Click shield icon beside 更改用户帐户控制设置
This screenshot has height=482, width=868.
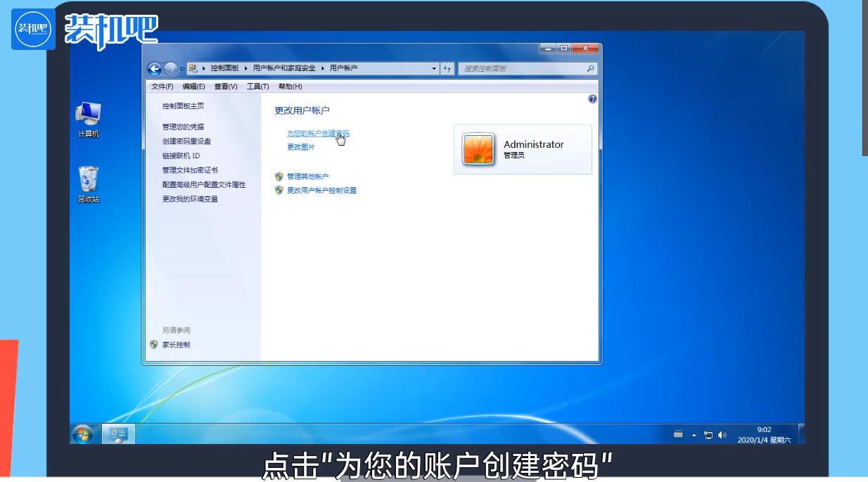(x=279, y=190)
